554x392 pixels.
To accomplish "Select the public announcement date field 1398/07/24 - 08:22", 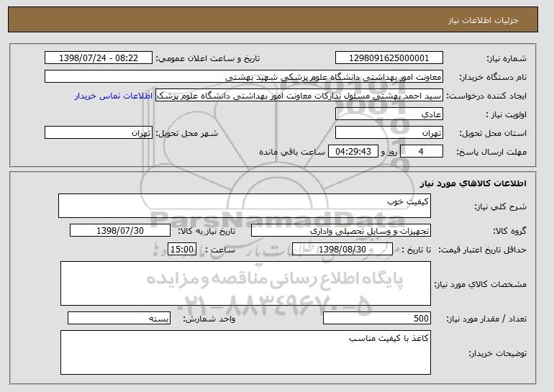I will [x=99, y=58].
